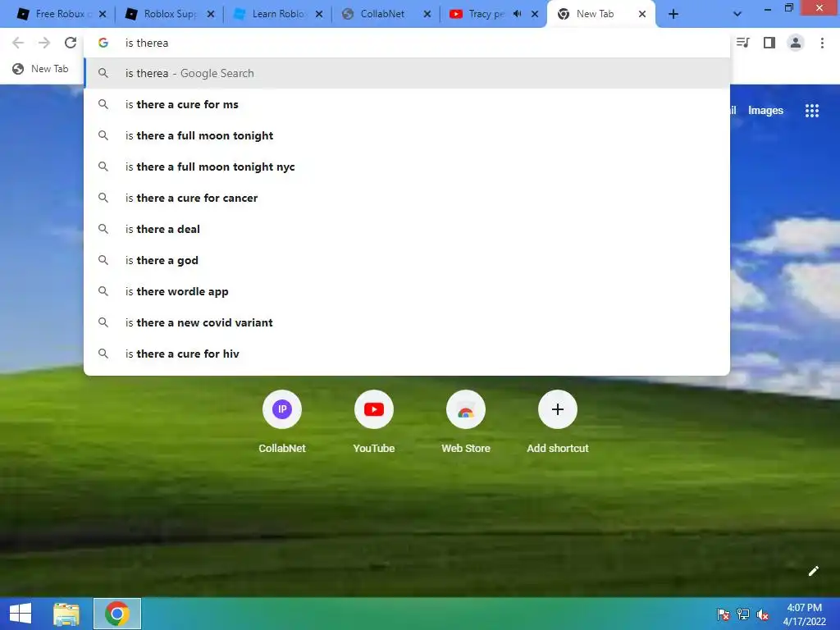
Task: Close the Free Robux tab
Action: [103, 14]
